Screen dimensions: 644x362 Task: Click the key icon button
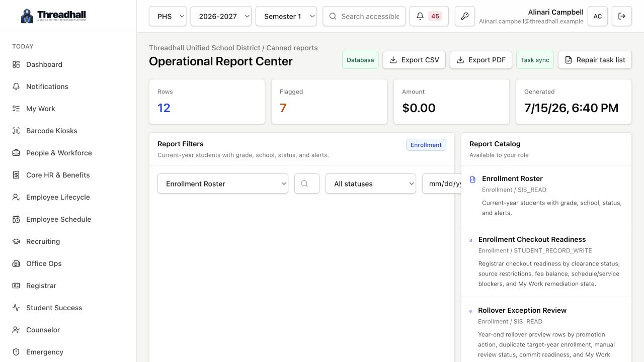click(x=465, y=16)
